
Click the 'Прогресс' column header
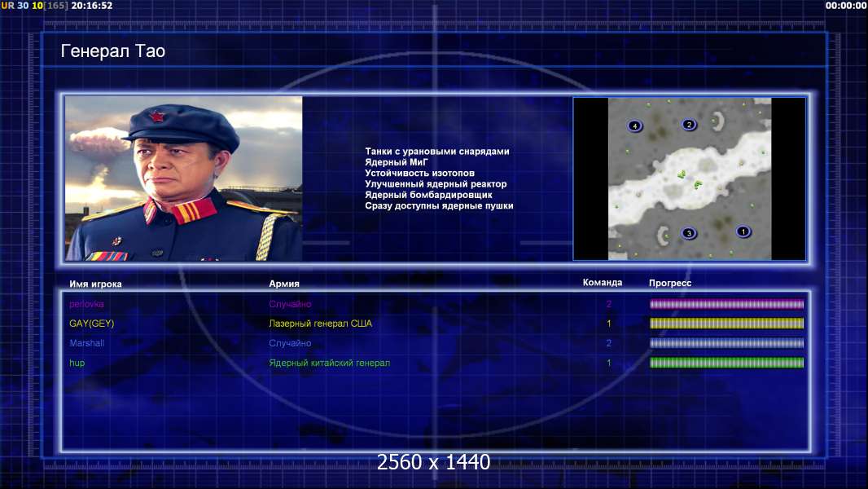pos(670,283)
